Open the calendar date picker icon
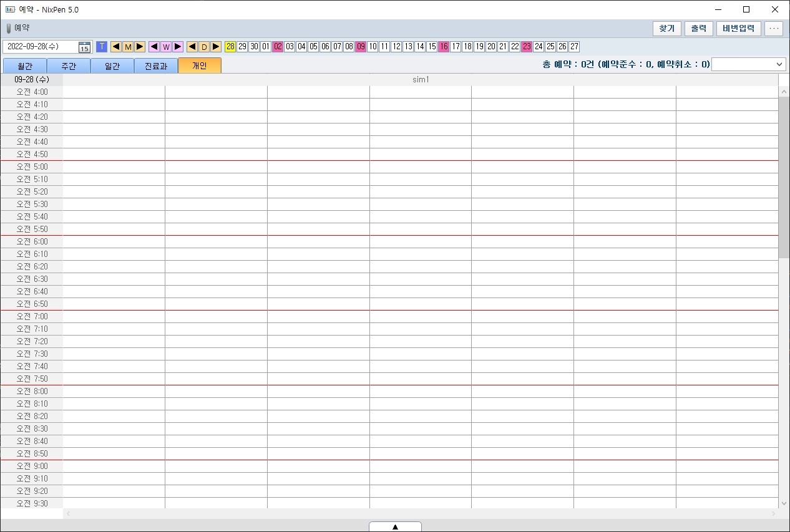Viewport: 790px width, 532px height. click(x=84, y=47)
